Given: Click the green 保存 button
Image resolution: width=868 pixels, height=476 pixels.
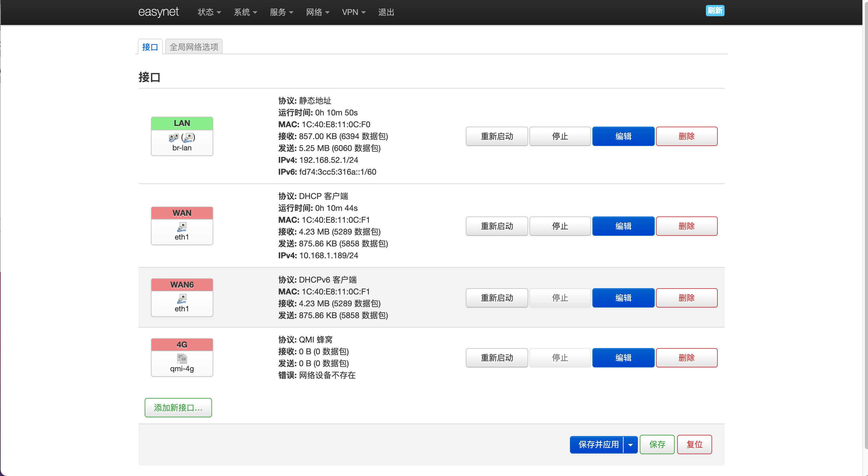Looking at the screenshot, I should click(x=657, y=444).
